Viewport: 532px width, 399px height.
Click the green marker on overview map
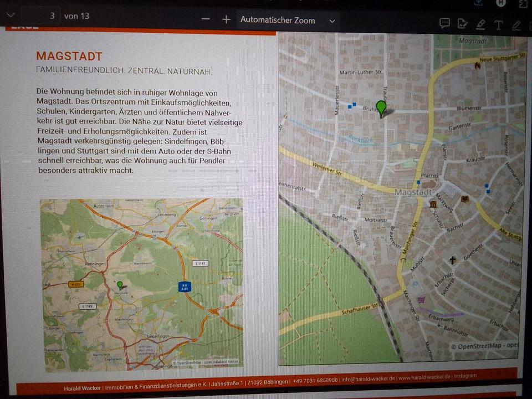(120, 285)
